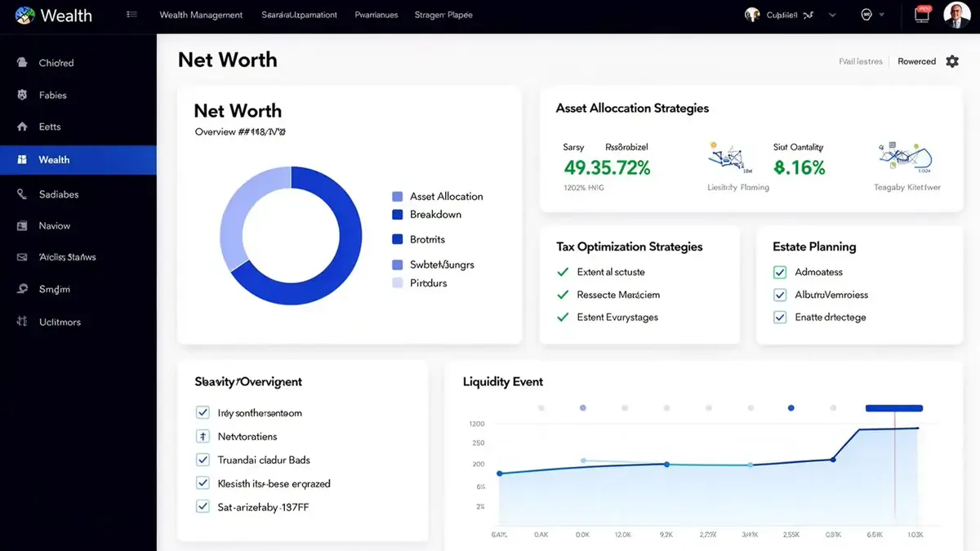The width and height of the screenshot is (980, 551).
Task: Expand the dropdown arrow beside circular badge
Action: pyautogui.click(x=882, y=16)
